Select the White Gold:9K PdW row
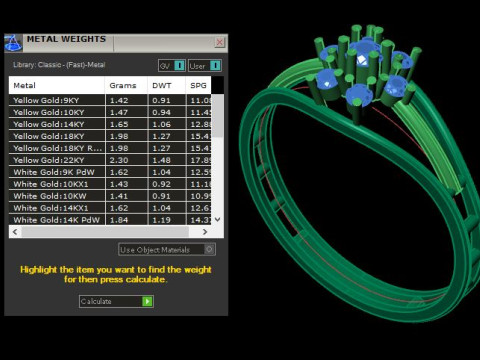The width and height of the screenshot is (480, 360). 110,172
